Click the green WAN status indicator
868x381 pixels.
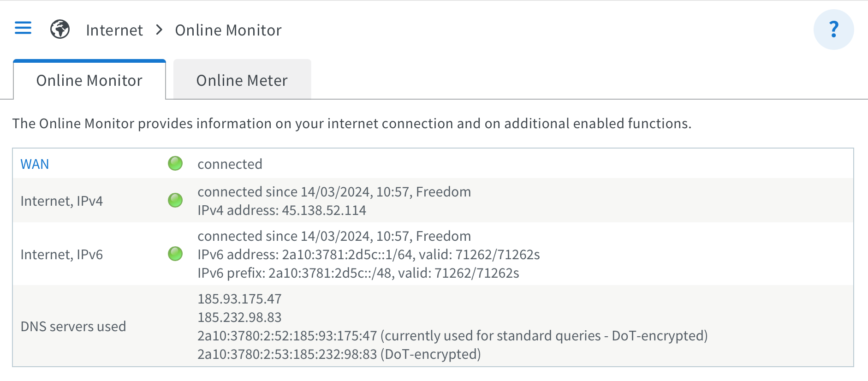point(175,163)
